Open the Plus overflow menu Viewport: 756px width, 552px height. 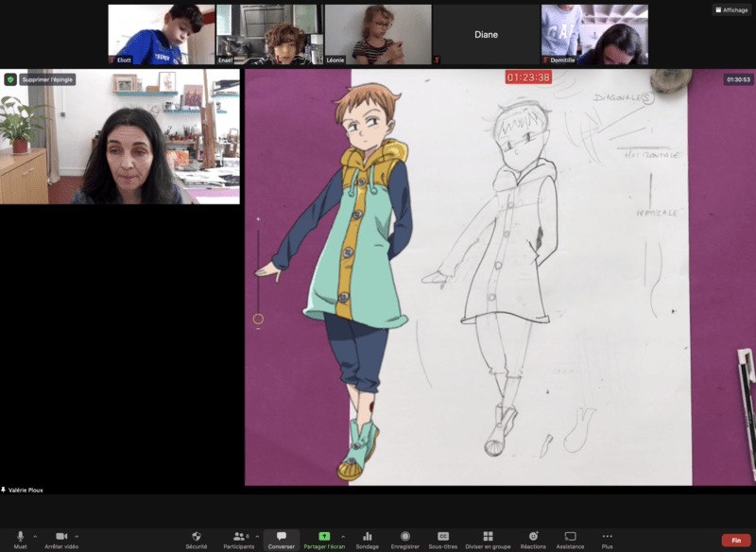605,536
